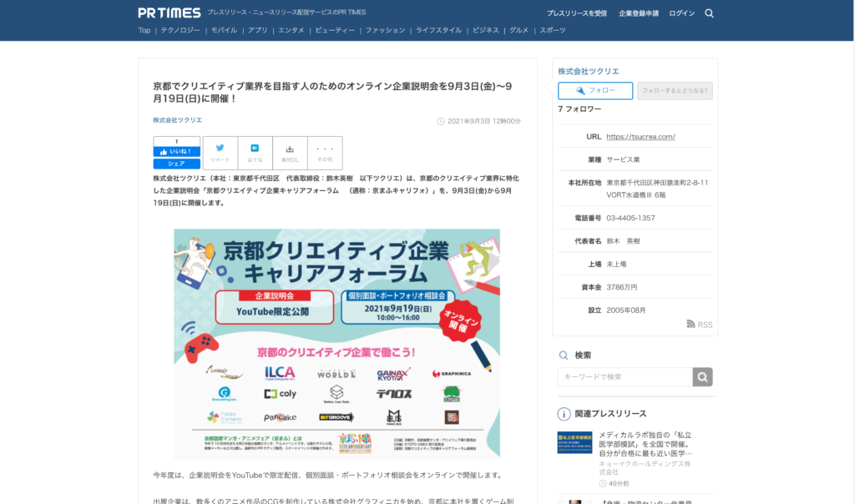Screen dimensions: 855x504
Task: Open the スポーツ category
Action: [x=553, y=30]
